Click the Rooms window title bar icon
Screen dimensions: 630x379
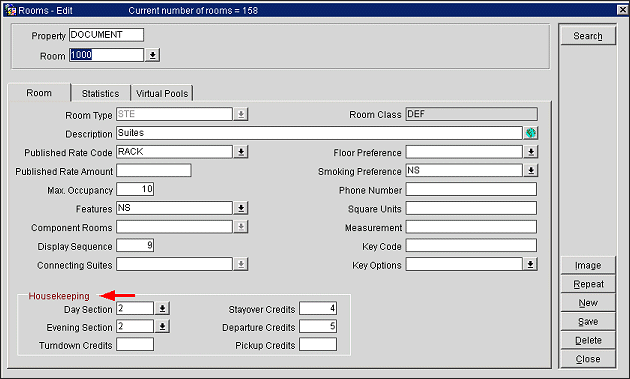[x=10, y=10]
